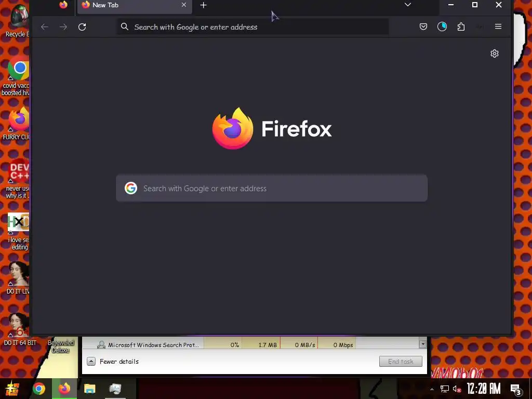The width and height of the screenshot is (532, 399).
Task: Open a new tab with plus button
Action: 203,5
